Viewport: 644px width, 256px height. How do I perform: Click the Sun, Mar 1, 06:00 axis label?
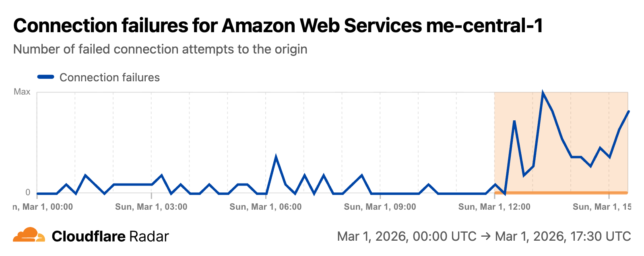(x=265, y=207)
